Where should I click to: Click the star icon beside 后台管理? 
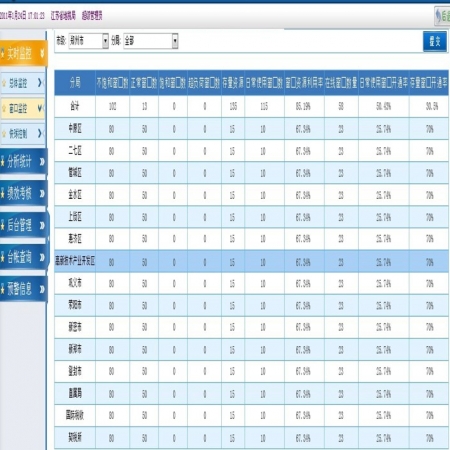point(2,226)
